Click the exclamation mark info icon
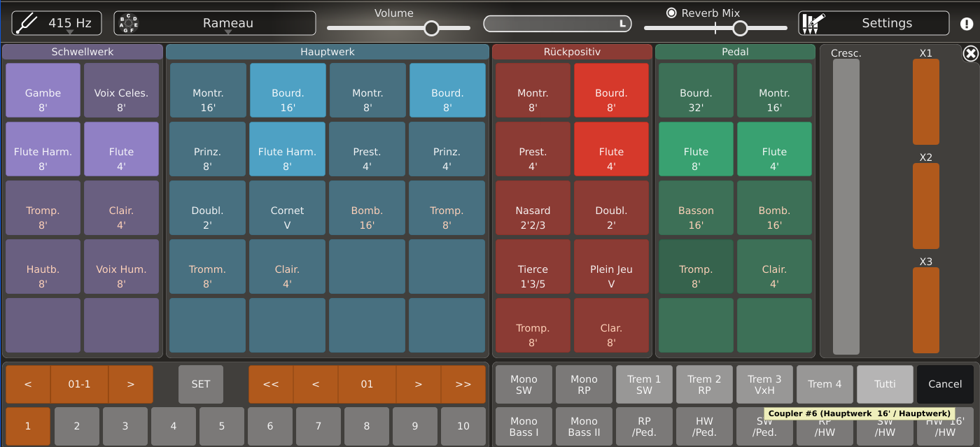 [x=967, y=24]
